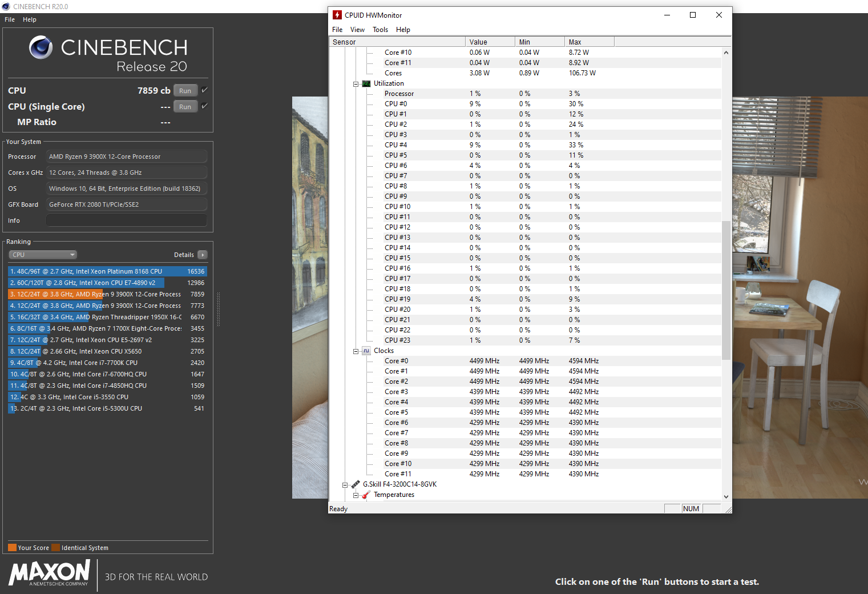Click the scrollbar up arrow in HWMonitor
Image resolution: width=868 pixels, height=594 pixels.
tap(726, 53)
